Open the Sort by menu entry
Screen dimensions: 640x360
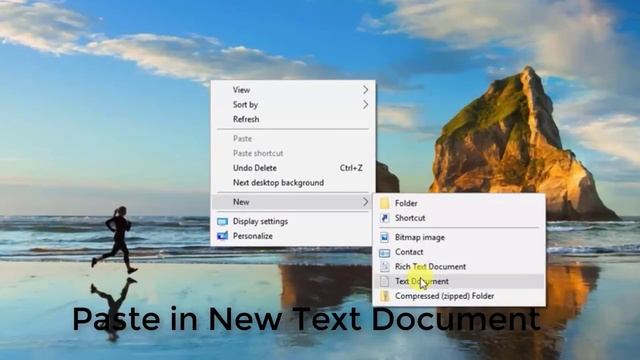click(293, 104)
